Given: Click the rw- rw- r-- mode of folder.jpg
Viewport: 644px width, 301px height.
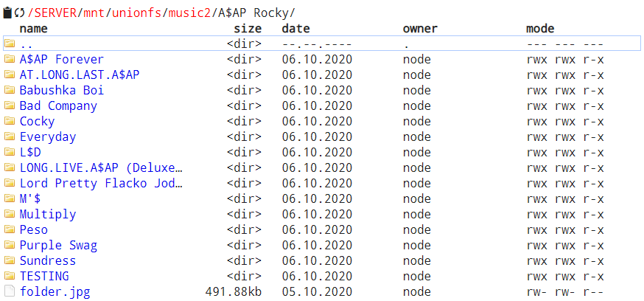Looking at the screenshot, I should click(x=565, y=291).
